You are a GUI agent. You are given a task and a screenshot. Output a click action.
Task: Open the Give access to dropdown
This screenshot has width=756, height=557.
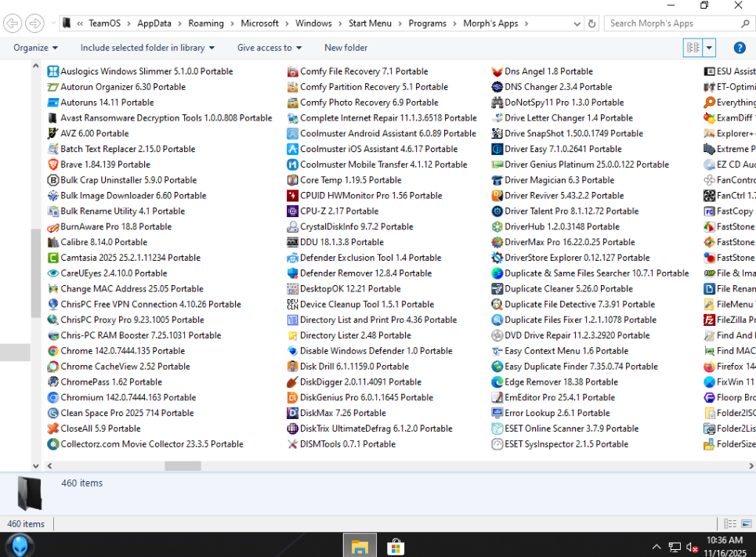[x=269, y=48]
